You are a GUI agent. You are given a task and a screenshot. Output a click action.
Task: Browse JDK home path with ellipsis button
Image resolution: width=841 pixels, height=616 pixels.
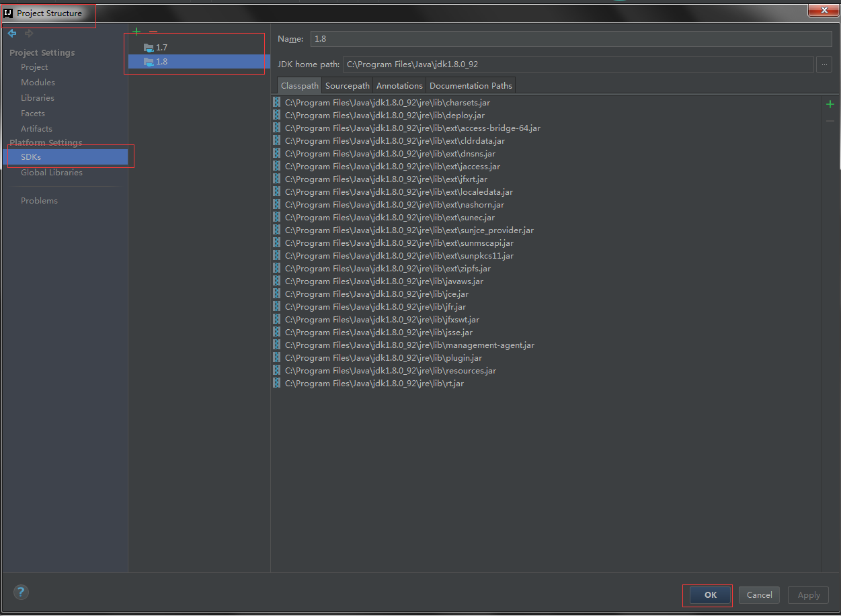(824, 64)
